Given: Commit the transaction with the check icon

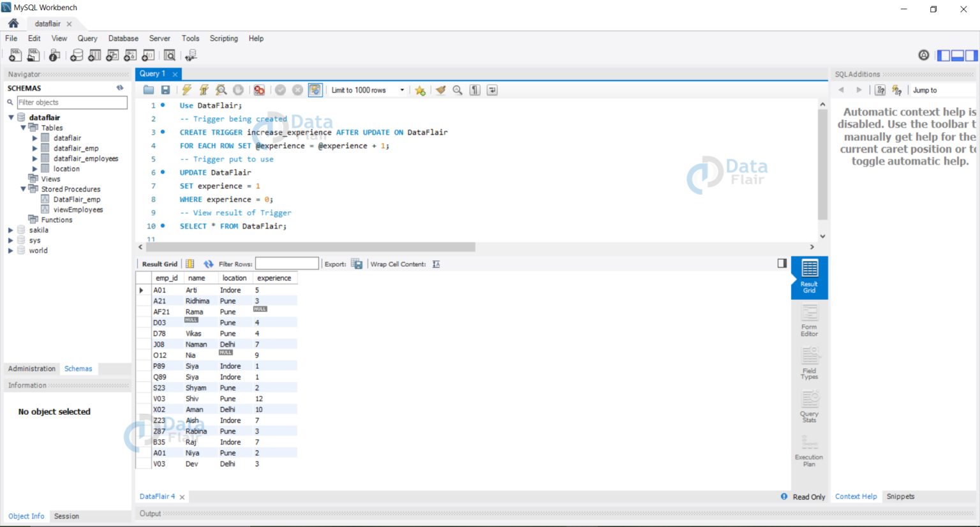Looking at the screenshot, I should point(280,90).
